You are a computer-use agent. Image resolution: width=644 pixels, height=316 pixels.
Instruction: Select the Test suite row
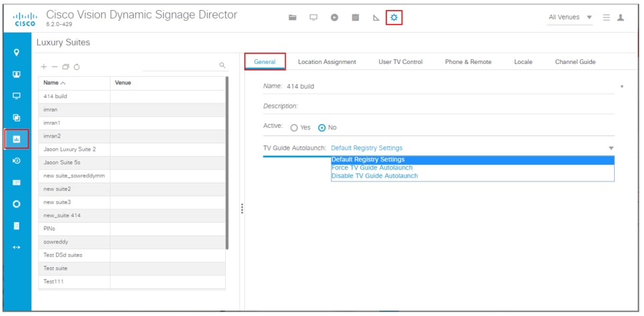pyautogui.click(x=132, y=268)
